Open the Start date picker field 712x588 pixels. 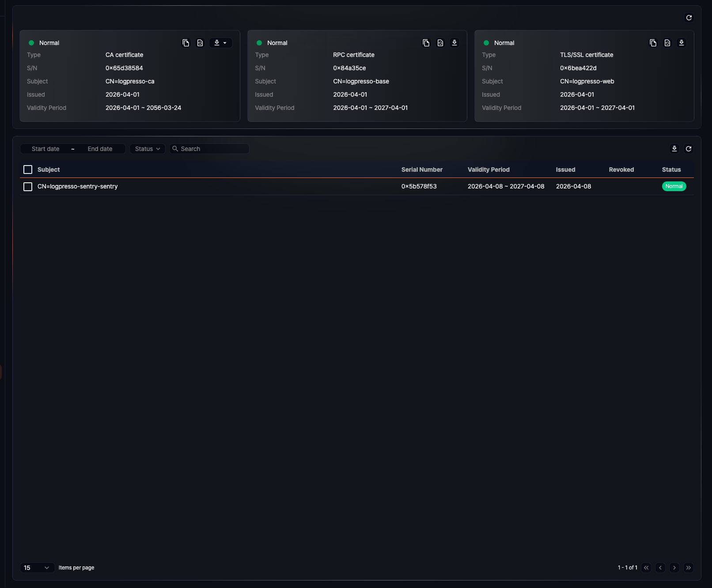coord(45,149)
